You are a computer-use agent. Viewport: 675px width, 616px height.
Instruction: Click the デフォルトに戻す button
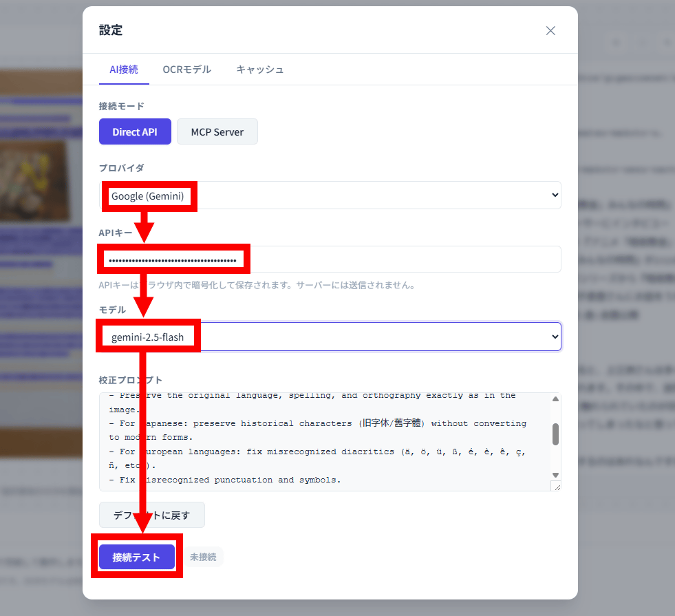pos(152,515)
